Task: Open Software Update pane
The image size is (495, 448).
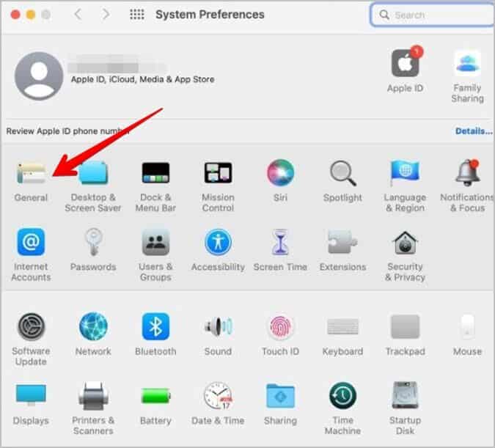Action: click(31, 326)
